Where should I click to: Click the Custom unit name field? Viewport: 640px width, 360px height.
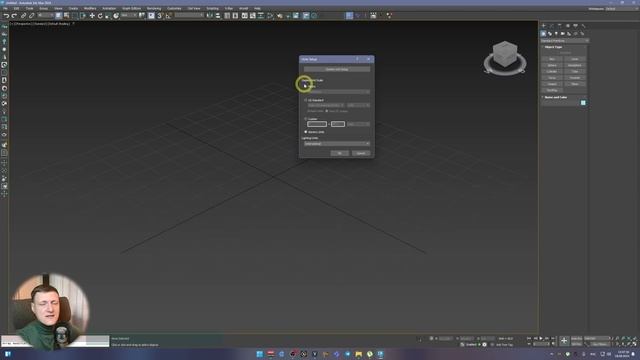pos(317,124)
